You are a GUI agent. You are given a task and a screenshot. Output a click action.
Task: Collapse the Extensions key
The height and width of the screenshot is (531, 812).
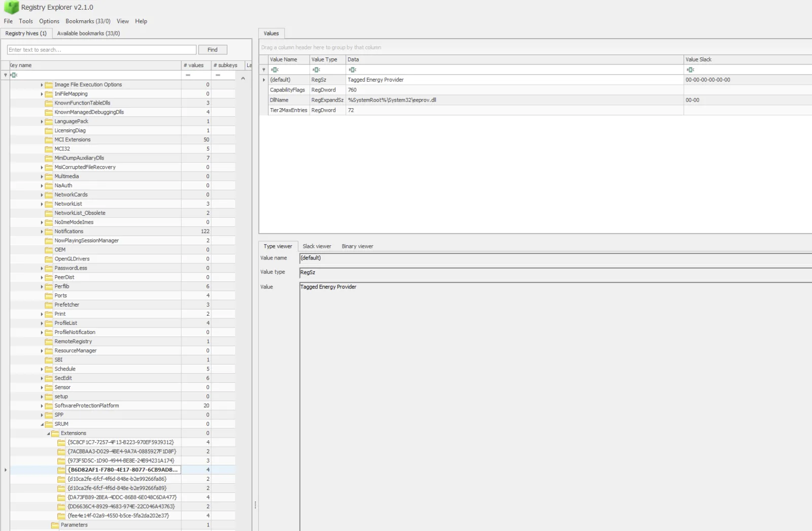(x=48, y=433)
